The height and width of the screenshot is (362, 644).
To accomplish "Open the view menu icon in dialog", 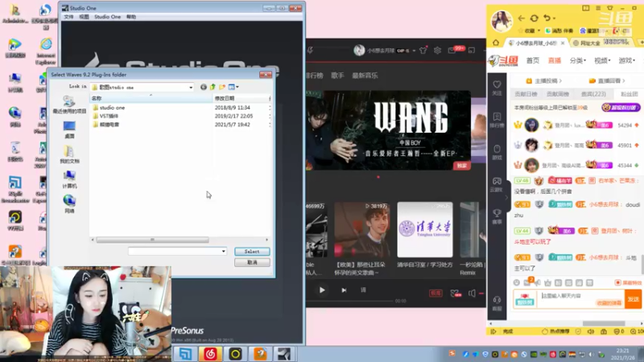I will (233, 87).
